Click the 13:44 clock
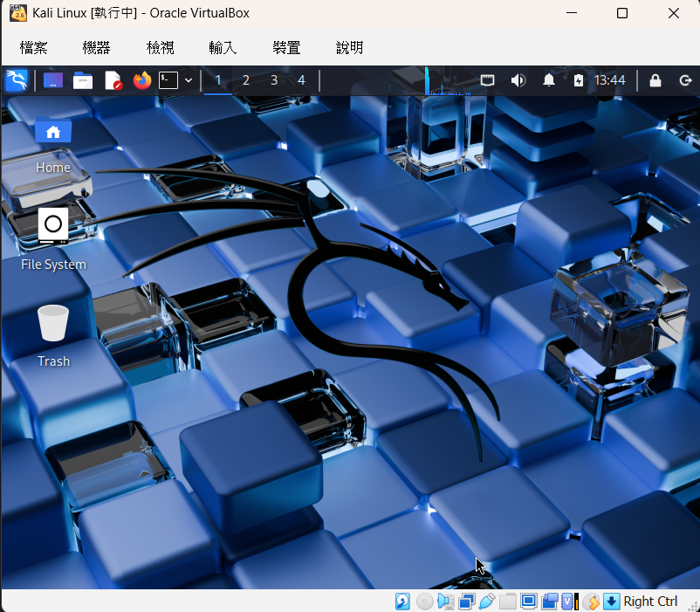700x612 pixels. 610,80
